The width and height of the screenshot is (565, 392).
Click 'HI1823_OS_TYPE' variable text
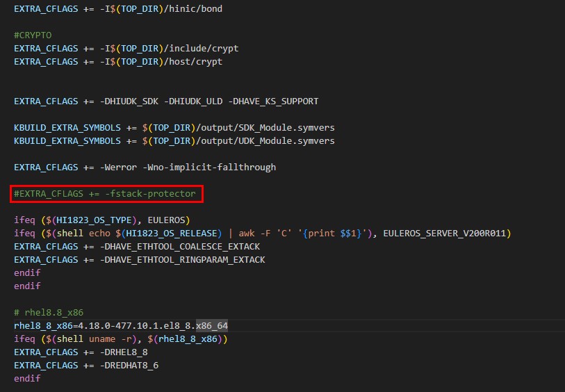click(94, 220)
